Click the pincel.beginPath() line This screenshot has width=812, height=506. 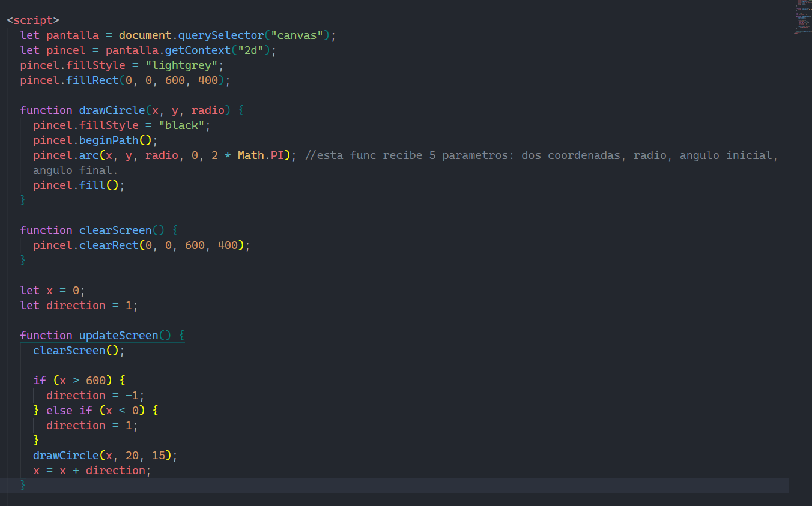coord(95,140)
